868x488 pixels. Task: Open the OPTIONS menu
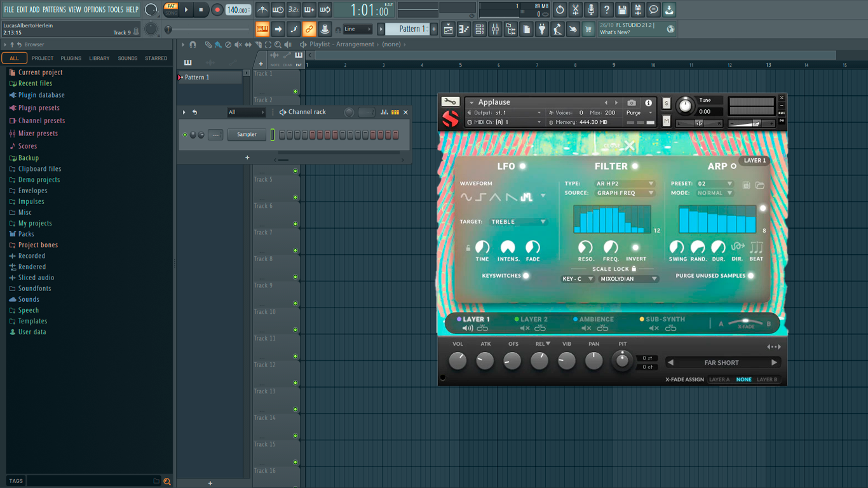95,10
